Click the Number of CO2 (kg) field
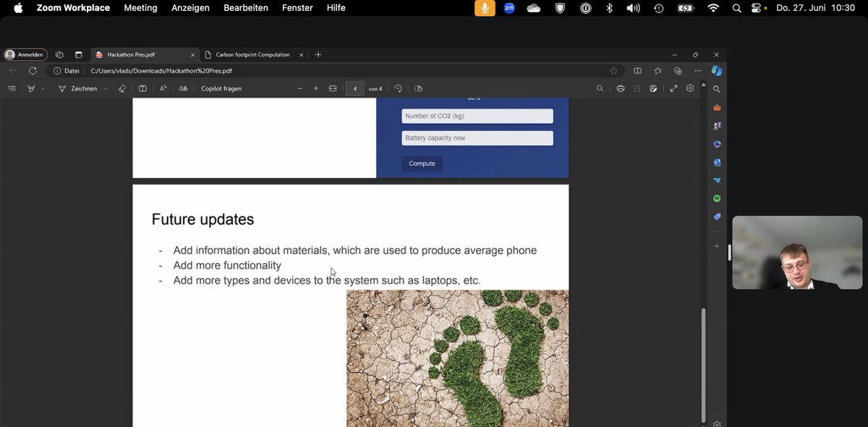868x427 pixels. [x=477, y=116]
